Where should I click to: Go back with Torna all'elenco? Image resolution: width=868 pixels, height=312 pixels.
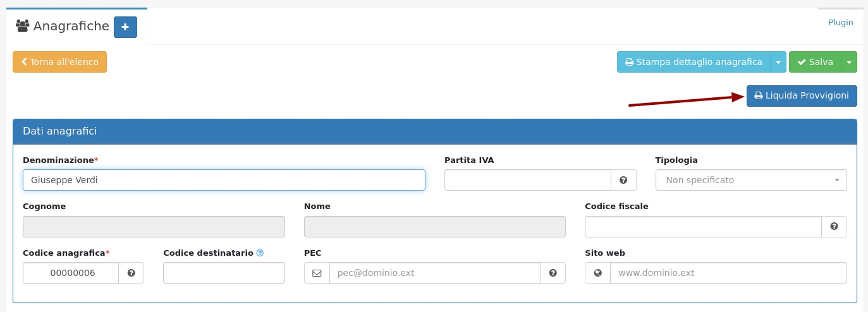pos(59,62)
